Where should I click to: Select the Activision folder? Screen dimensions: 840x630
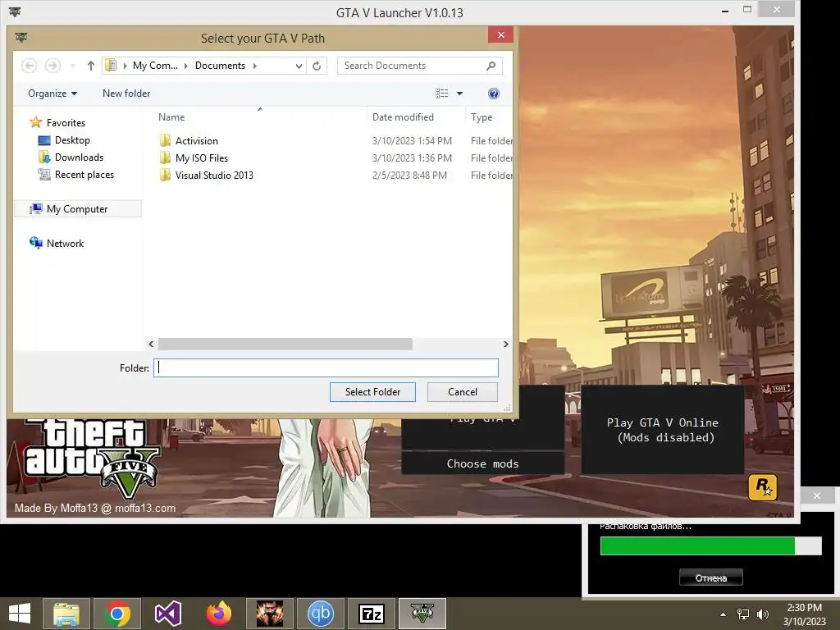[197, 141]
